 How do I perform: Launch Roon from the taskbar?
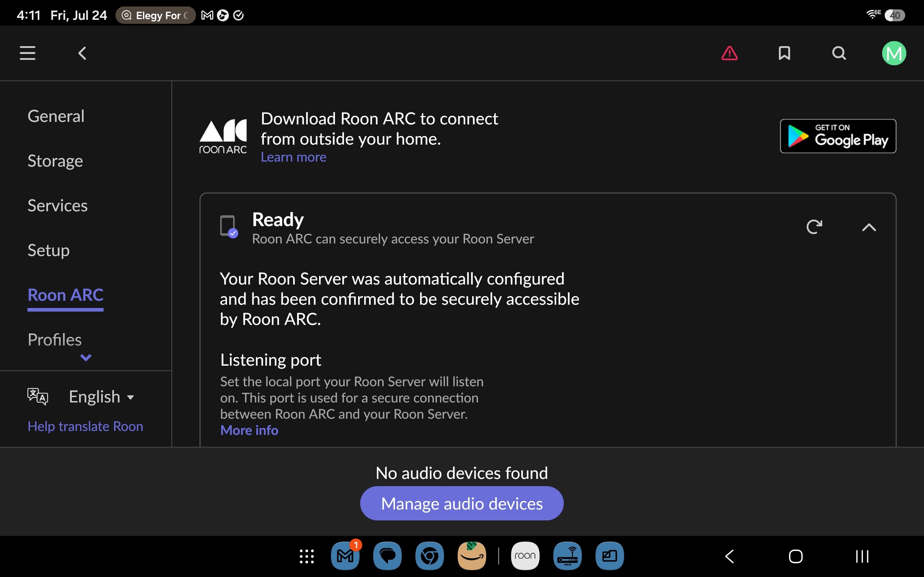click(x=525, y=556)
